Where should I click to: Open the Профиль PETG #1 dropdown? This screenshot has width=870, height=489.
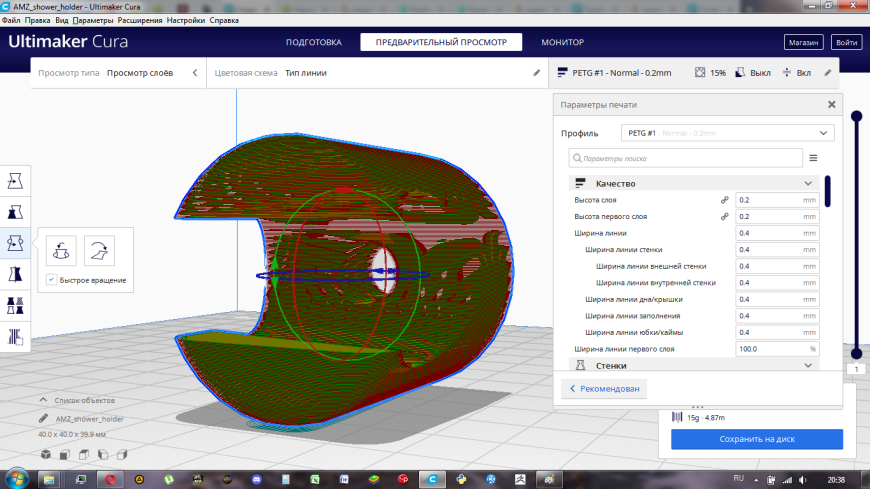pos(727,133)
